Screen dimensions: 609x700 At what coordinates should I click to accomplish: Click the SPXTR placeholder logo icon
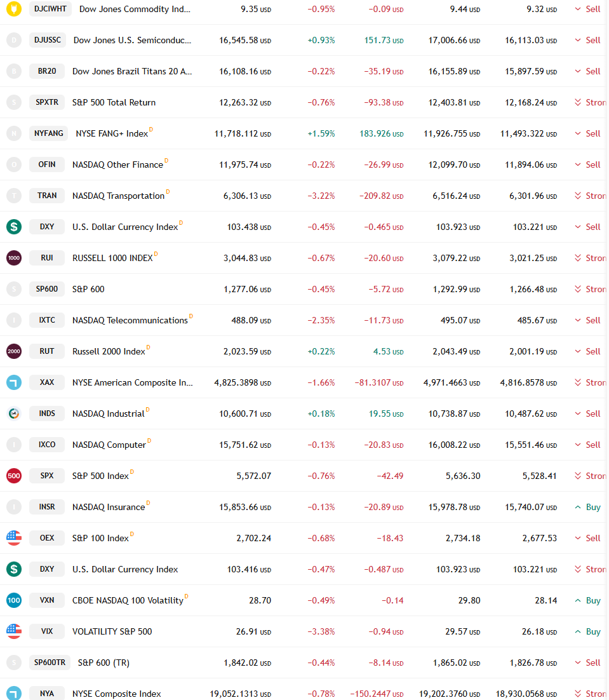point(14,102)
